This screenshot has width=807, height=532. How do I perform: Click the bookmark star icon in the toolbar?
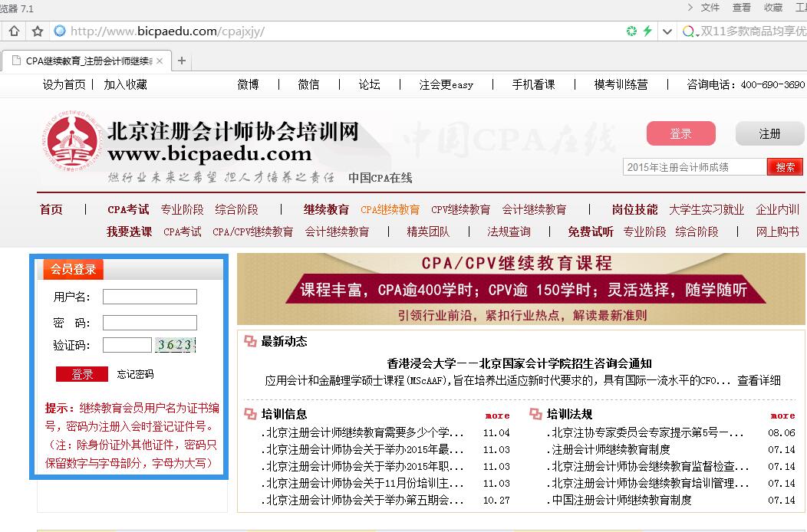click(36, 31)
